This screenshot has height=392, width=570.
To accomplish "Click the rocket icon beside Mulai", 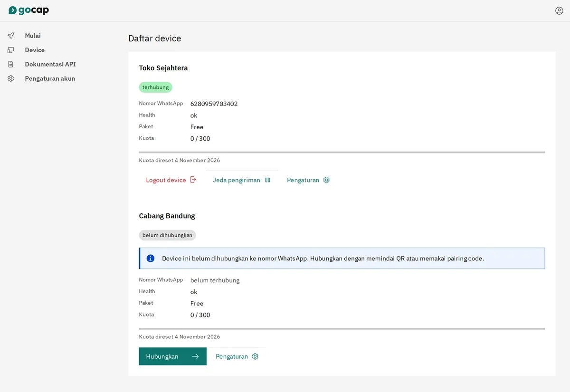I will [11, 36].
